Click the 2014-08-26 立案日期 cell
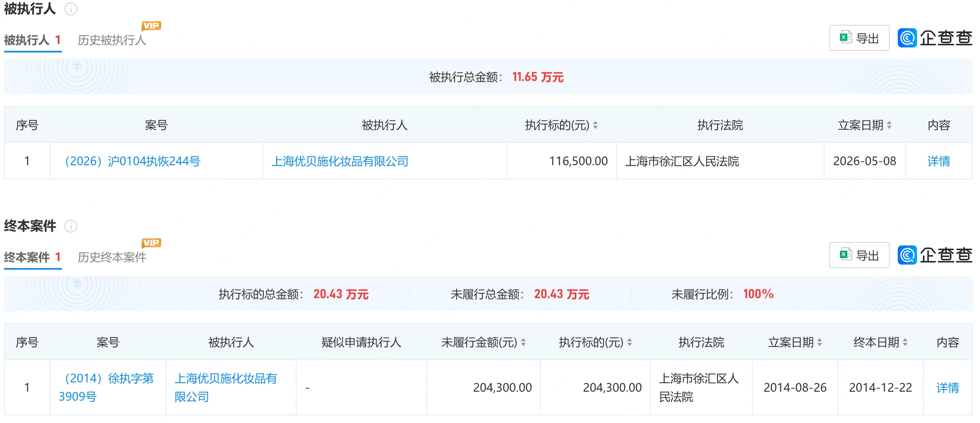 pyautogui.click(x=795, y=388)
